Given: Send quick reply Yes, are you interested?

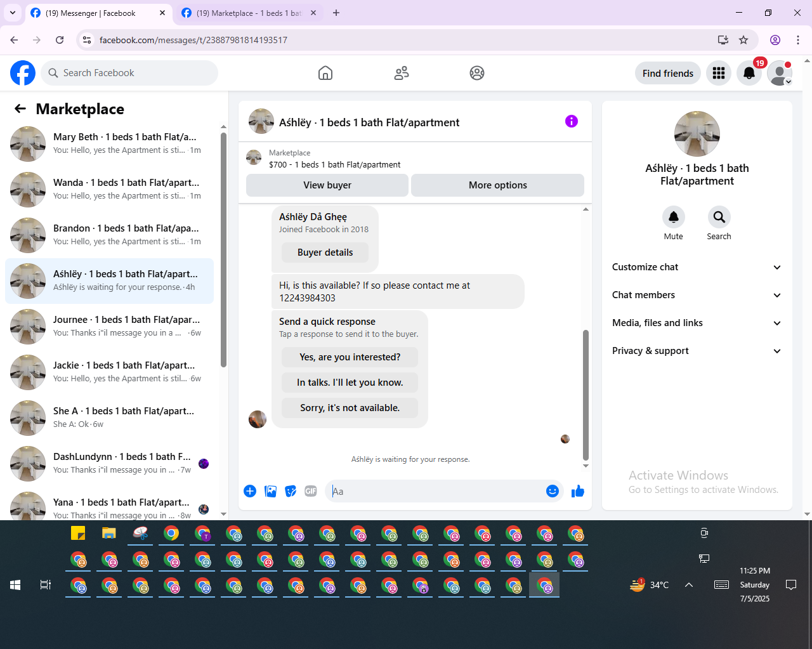Looking at the screenshot, I should click(x=350, y=357).
